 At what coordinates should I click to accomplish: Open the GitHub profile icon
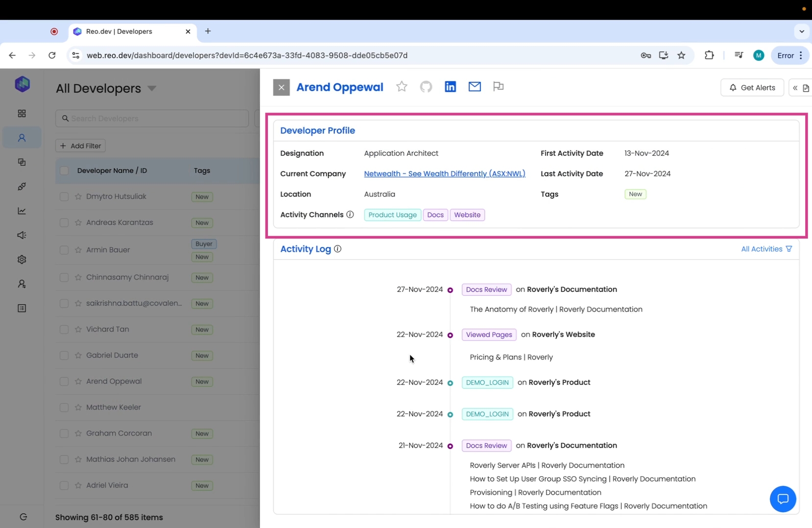(x=426, y=87)
